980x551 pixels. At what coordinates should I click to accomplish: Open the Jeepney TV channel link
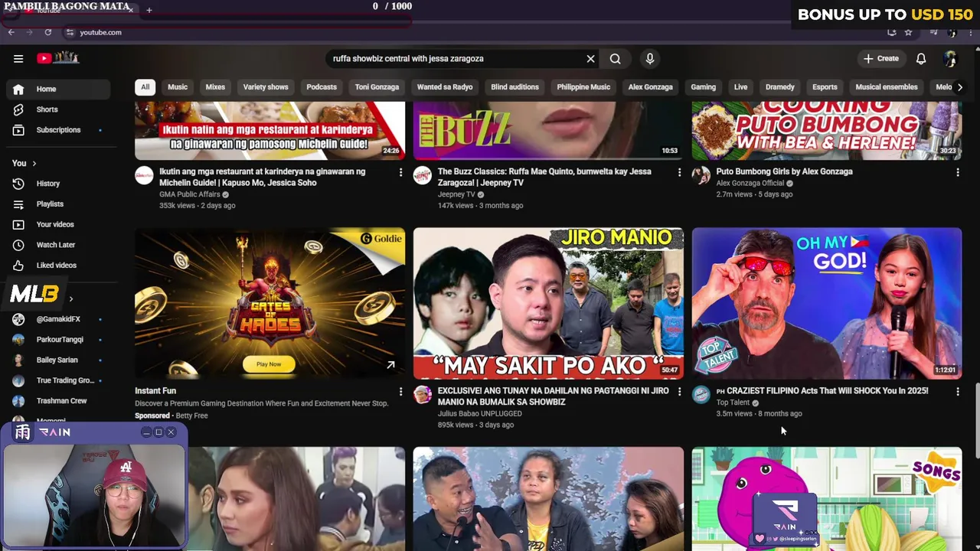pyautogui.click(x=456, y=194)
